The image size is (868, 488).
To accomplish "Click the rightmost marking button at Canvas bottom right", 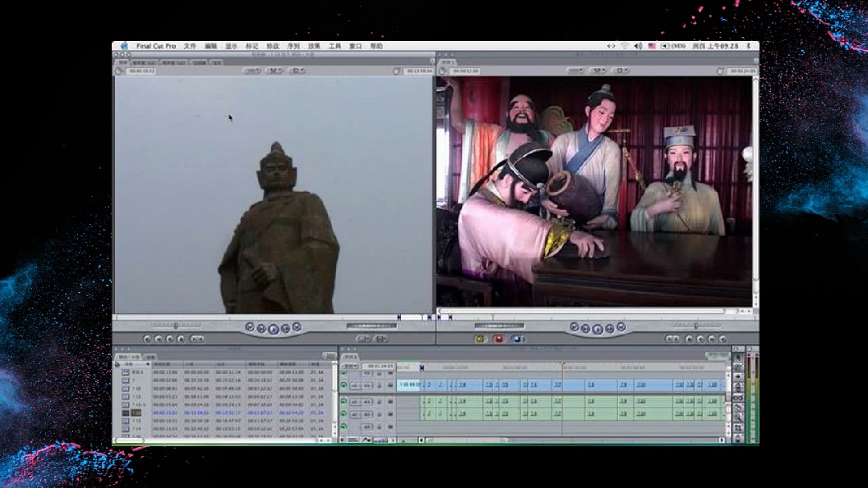I will point(723,339).
